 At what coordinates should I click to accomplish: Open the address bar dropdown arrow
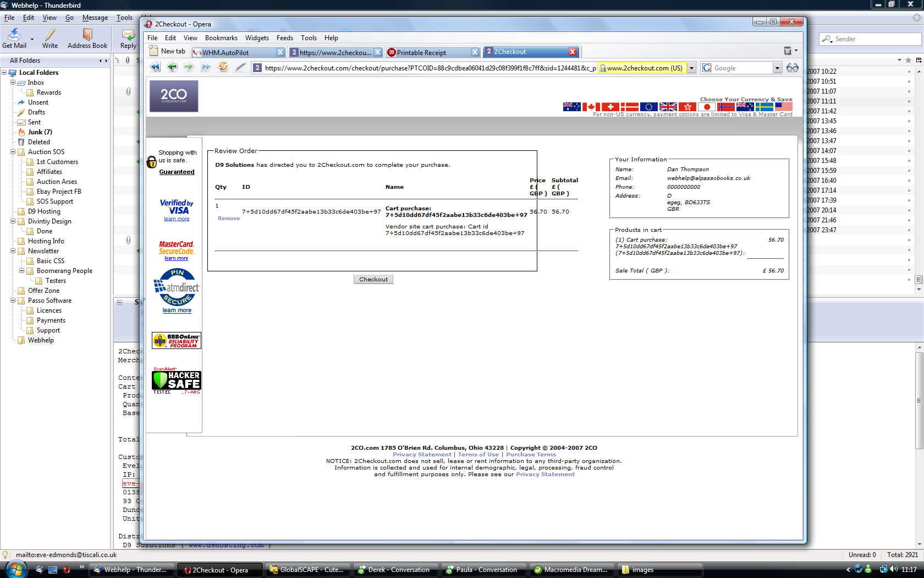click(691, 68)
